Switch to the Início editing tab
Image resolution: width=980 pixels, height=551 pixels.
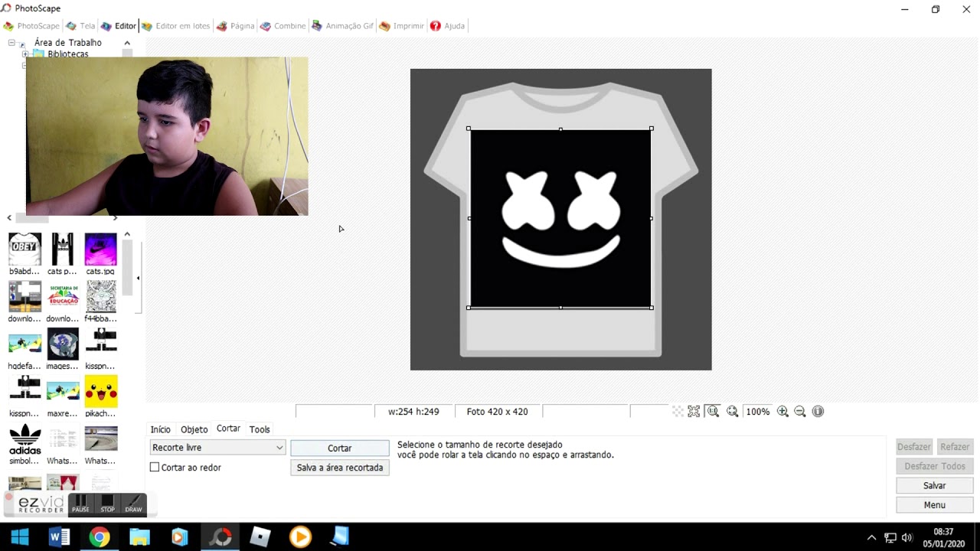160,429
